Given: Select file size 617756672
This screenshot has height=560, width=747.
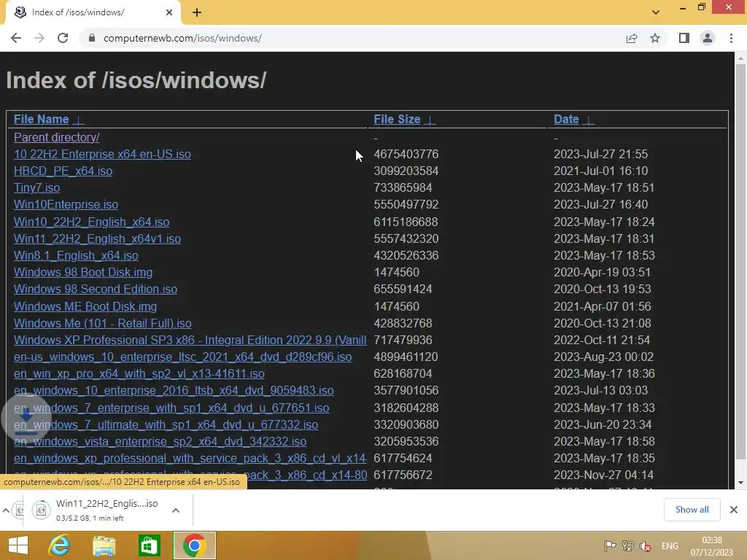Looking at the screenshot, I should [x=403, y=475].
